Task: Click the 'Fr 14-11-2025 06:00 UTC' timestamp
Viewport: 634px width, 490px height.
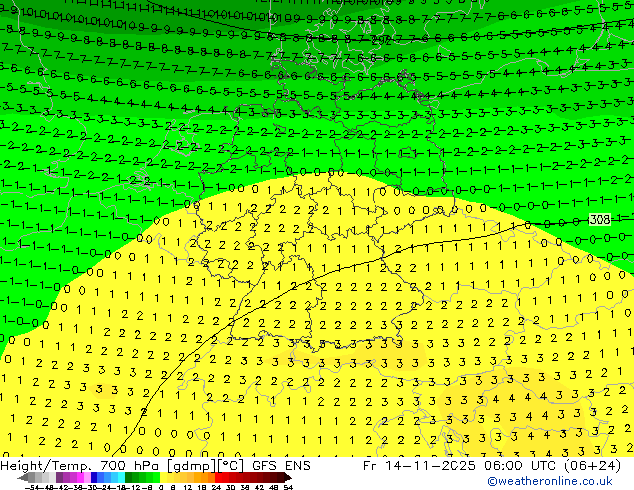Action: tap(458, 466)
